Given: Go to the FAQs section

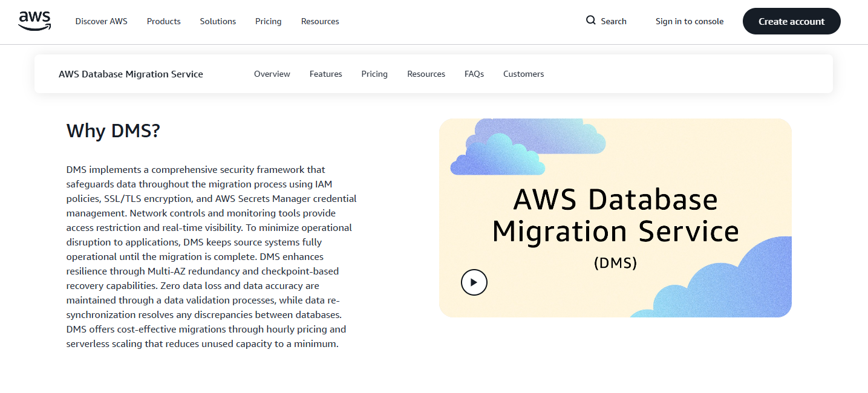Looking at the screenshot, I should [474, 74].
